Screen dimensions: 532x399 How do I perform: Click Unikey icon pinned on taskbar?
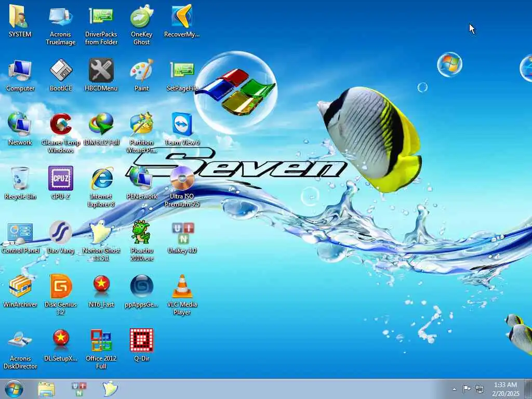[79, 389]
